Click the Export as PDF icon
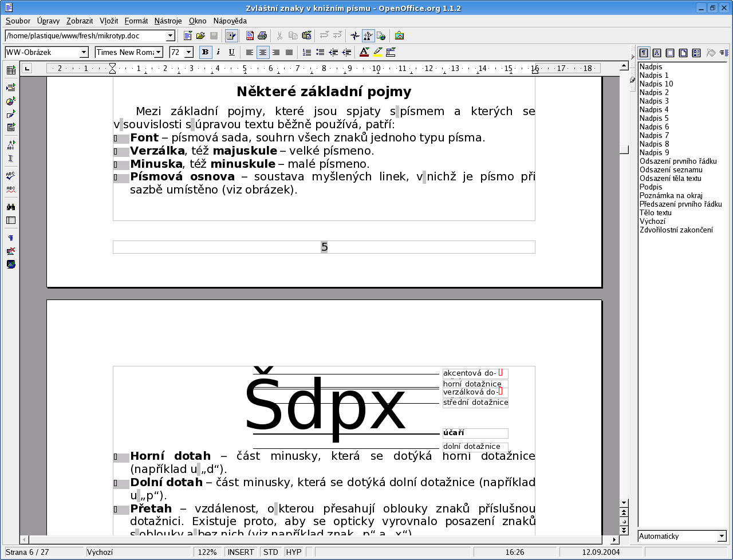The width and height of the screenshot is (733, 560). 250,36
